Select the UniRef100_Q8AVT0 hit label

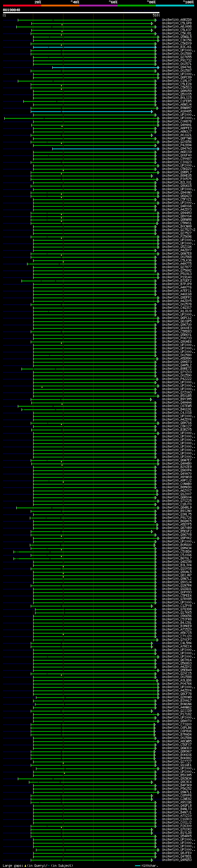click(177, 721)
